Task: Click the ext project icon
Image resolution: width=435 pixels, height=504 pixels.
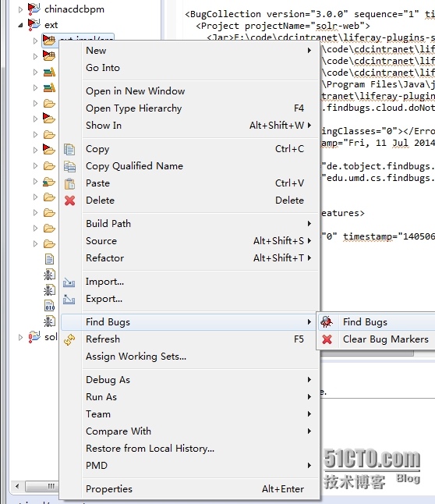Action: click(34, 25)
